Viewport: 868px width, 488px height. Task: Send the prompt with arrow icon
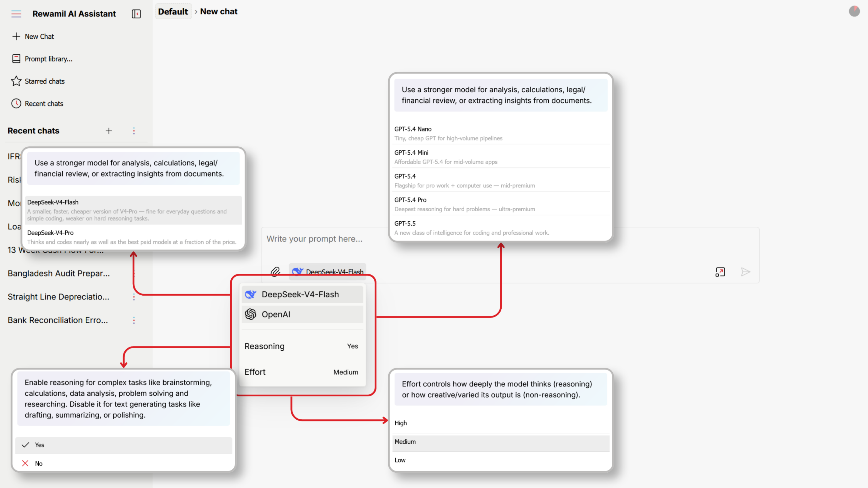click(745, 272)
